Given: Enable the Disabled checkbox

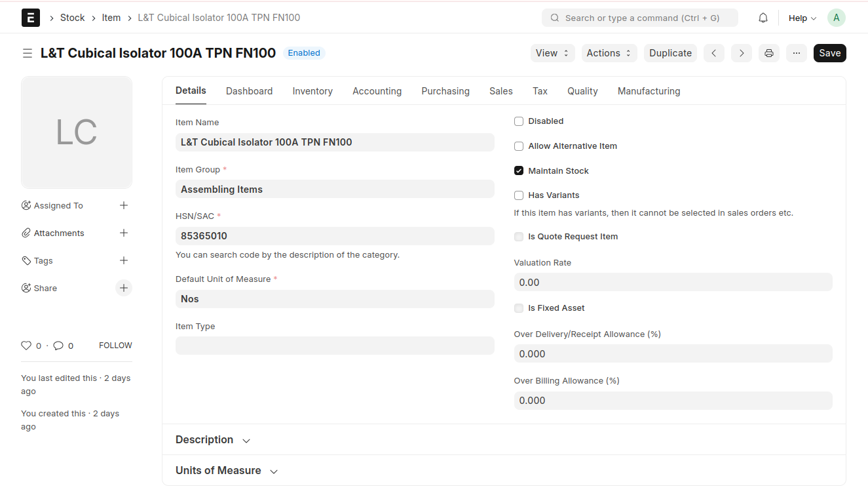Looking at the screenshot, I should click(519, 121).
